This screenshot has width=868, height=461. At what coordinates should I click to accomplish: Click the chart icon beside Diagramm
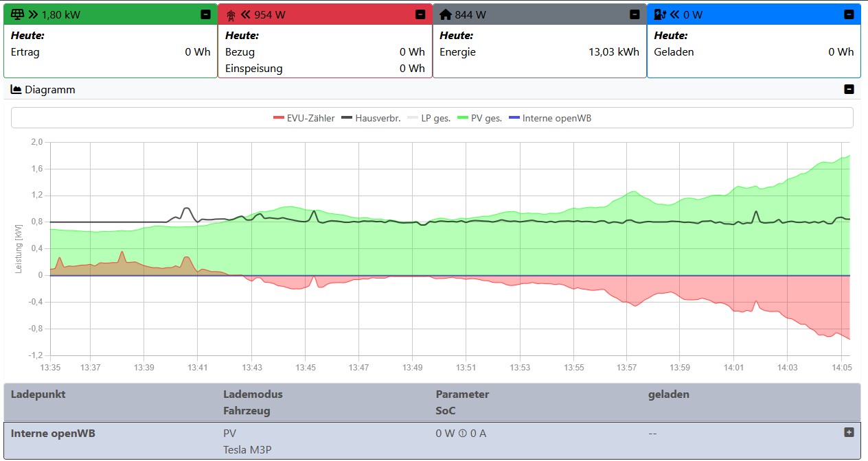(x=16, y=90)
